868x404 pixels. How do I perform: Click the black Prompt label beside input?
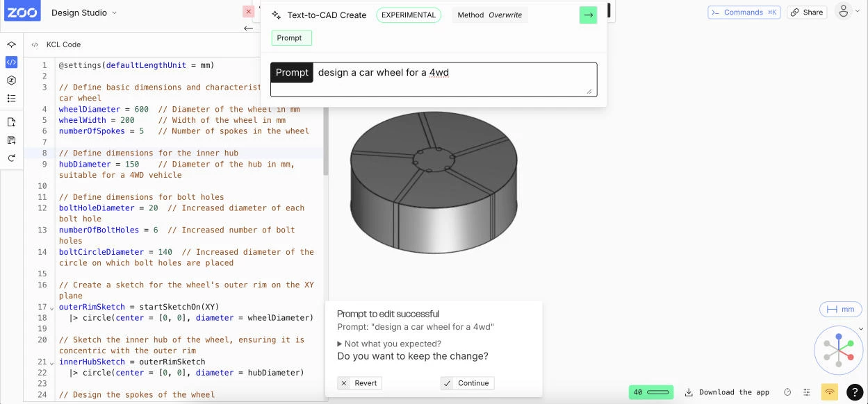point(292,72)
